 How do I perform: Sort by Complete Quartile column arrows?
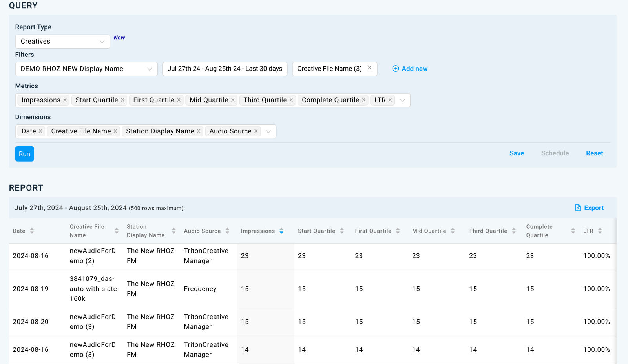(x=573, y=231)
